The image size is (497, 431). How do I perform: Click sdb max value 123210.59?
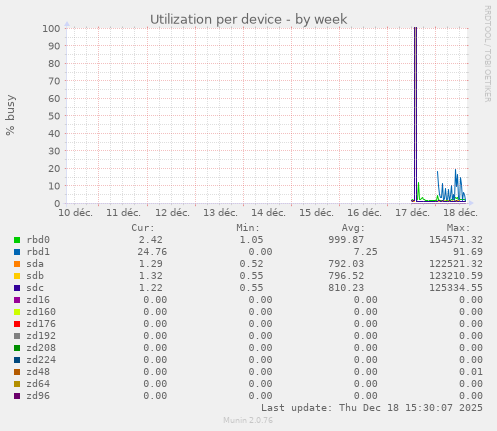[x=456, y=276]
